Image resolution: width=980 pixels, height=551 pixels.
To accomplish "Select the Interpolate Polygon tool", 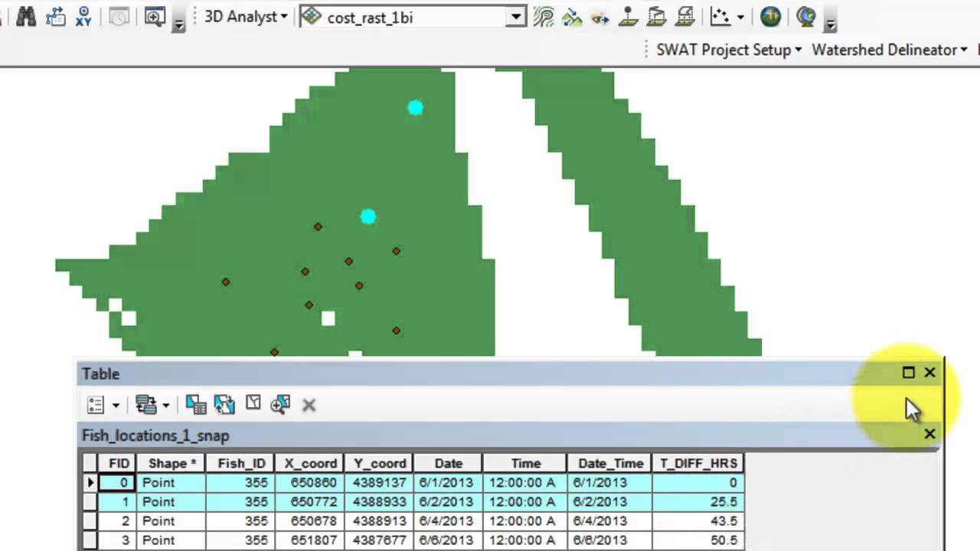I will point(685,16).
